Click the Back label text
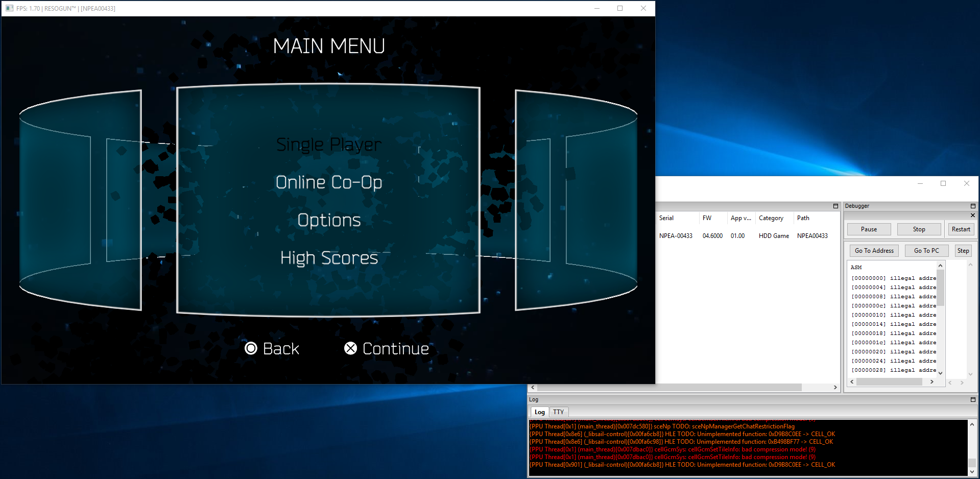 click(x=281, y=349)
